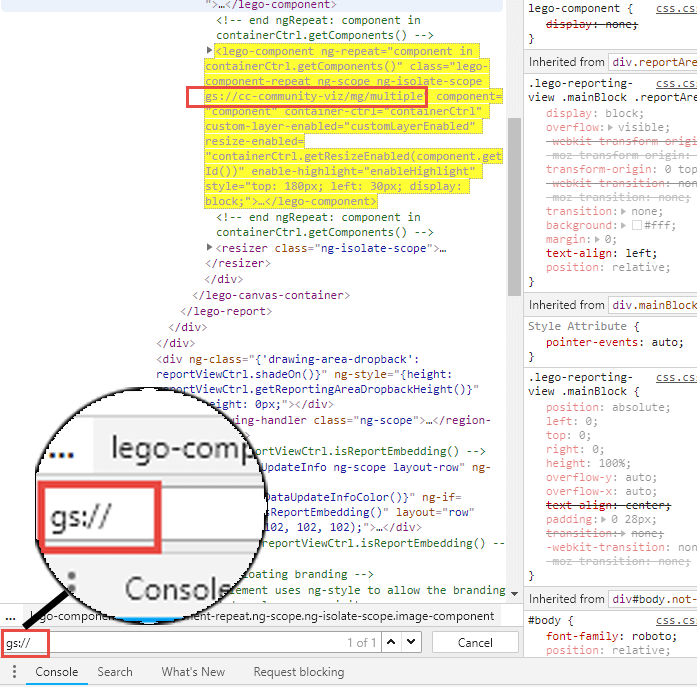Image resolution: width=697 pixels, height=687 pixels.
Task: Select the closing lego-report tag
Action: coord(226,312)
